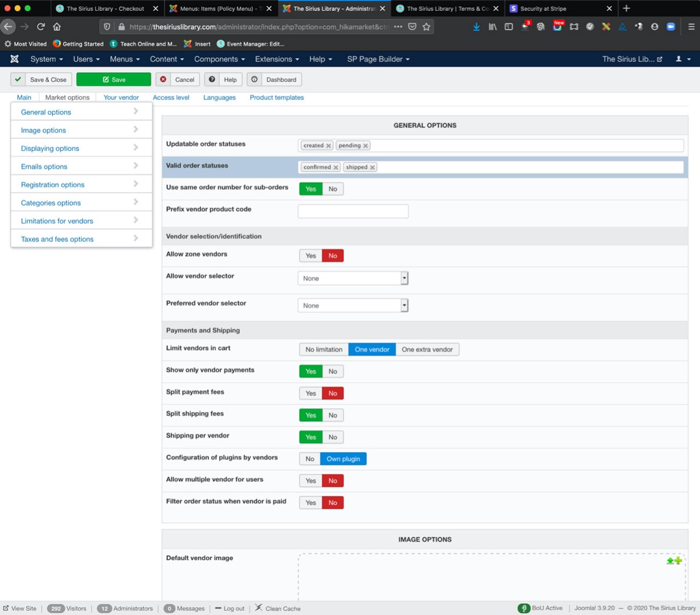Viewport: 700px width, 615px height.
Task: Open Taxes and fees options section
Action: click(x=58, y=239)
